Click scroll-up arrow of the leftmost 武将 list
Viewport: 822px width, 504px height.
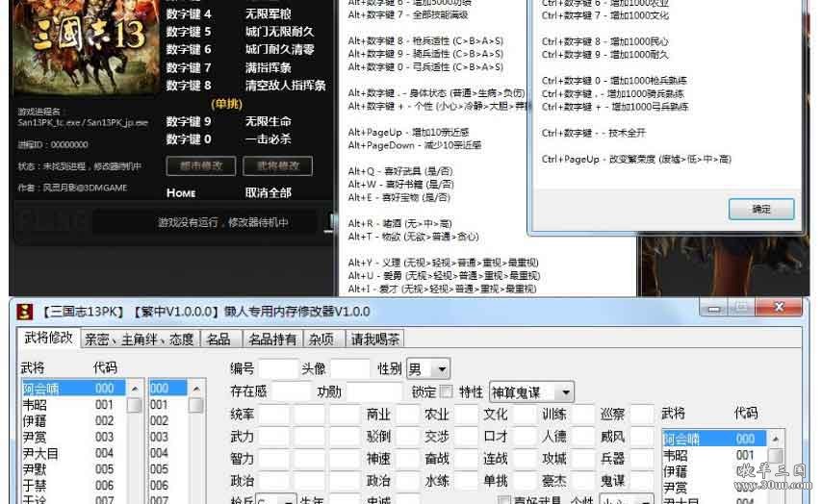tap(135, 389)
